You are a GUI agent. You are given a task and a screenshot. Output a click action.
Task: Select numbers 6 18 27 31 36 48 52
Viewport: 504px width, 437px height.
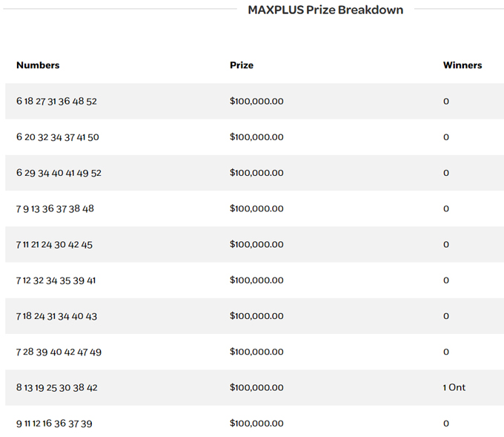pos(56,102)
